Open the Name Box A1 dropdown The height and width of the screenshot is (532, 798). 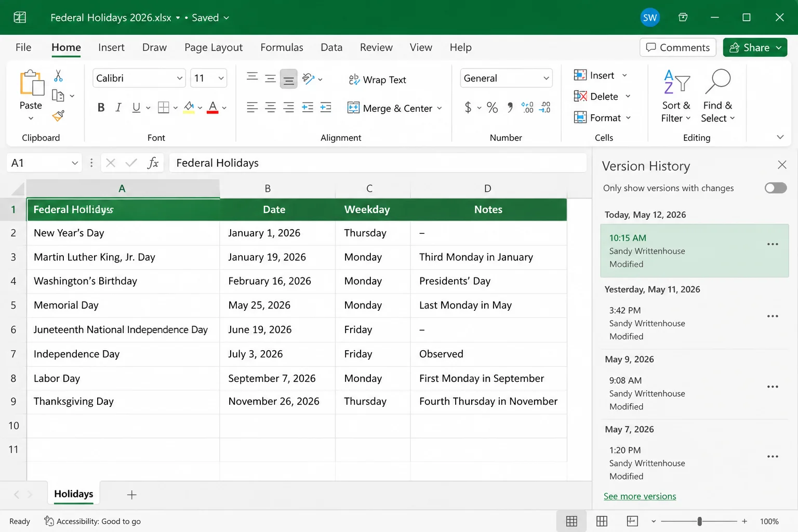(x=75, y=163)
